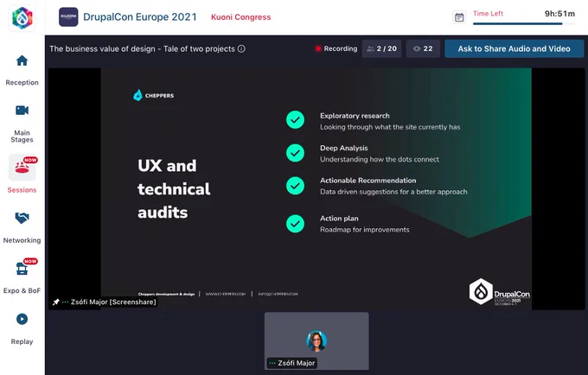Click the DrupalCon logo in sidebar top

point(22,17)
